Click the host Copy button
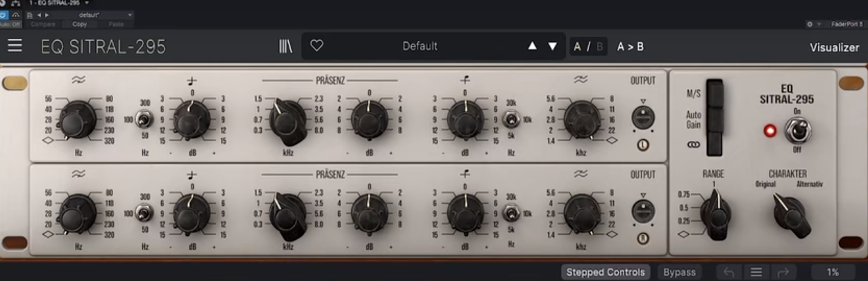The image size is (868, 281). click(x=80, y=24)
